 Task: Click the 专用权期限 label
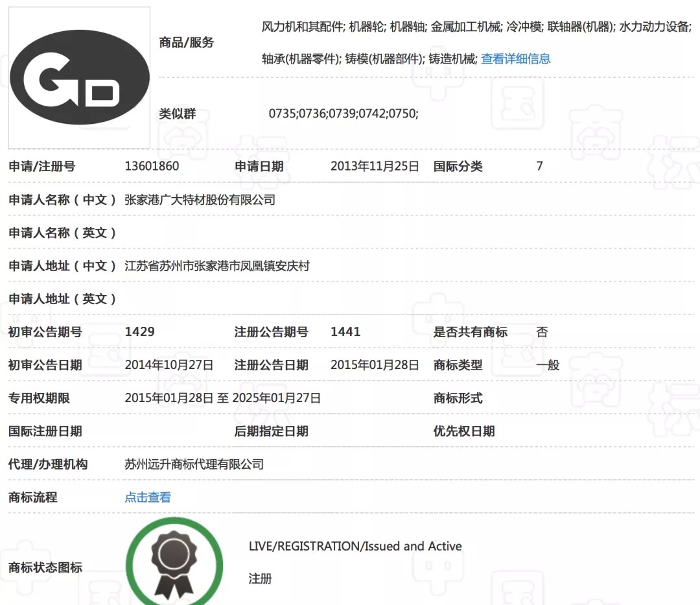point(40,398)
